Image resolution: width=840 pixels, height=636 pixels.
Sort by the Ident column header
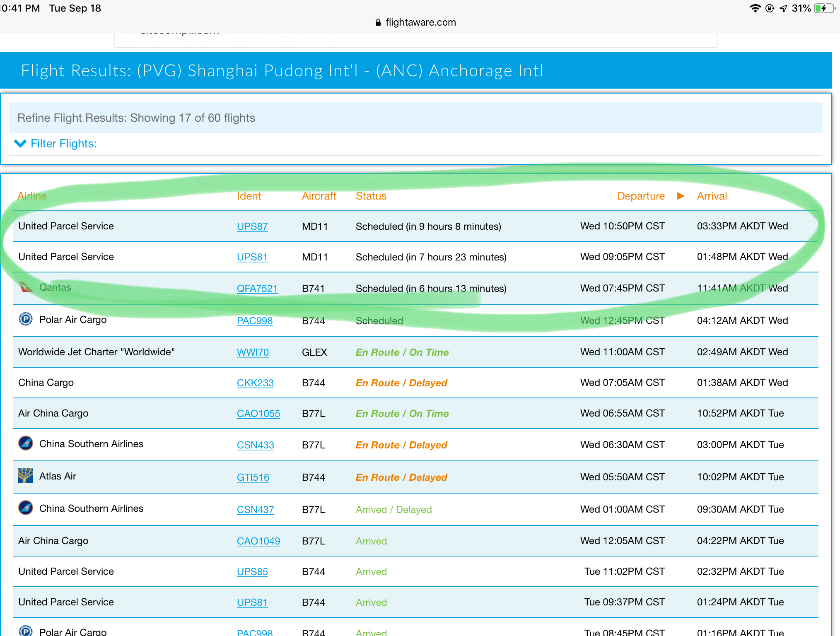(x=249, y=196)
